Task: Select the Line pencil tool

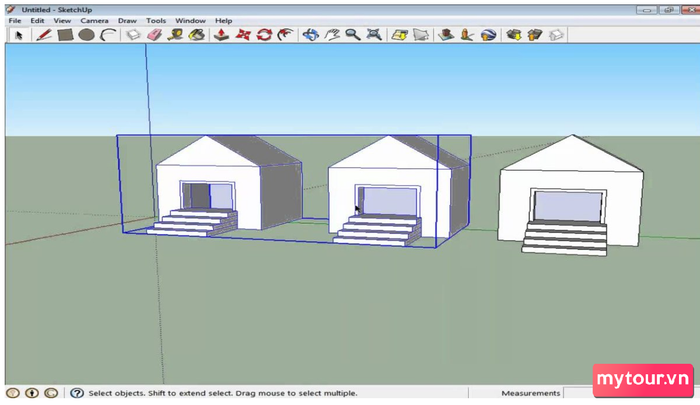Action: point(44,35)
